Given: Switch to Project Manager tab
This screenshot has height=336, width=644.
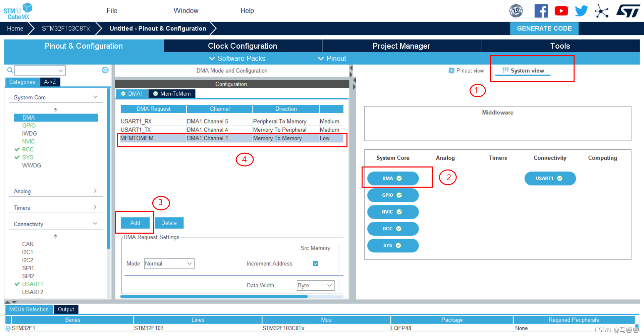Looking at the screenshot, I should 401,46.
